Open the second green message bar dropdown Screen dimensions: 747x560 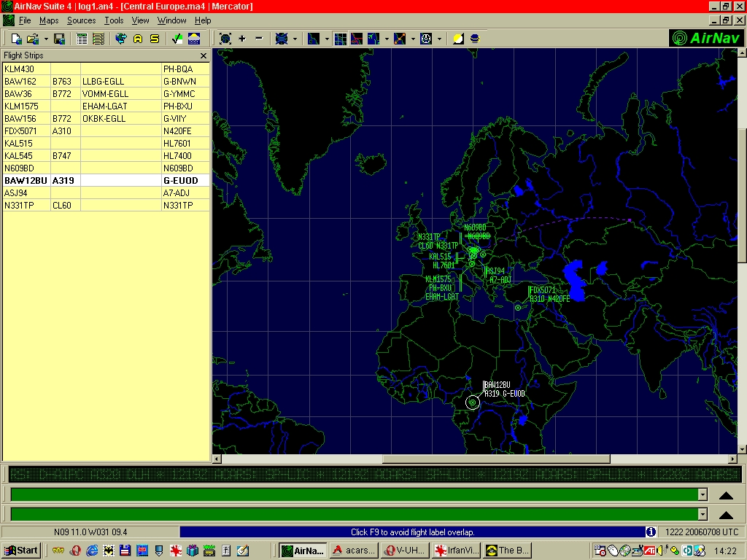(703, 514)
